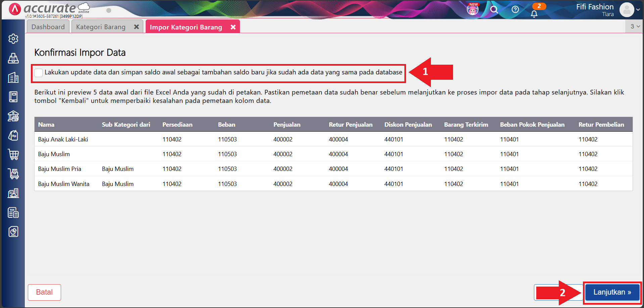The width and height of the screenshot is (644, 308).
Task: Open the tab counter dropdown showing 3
Action: click(x=634, y=26)
